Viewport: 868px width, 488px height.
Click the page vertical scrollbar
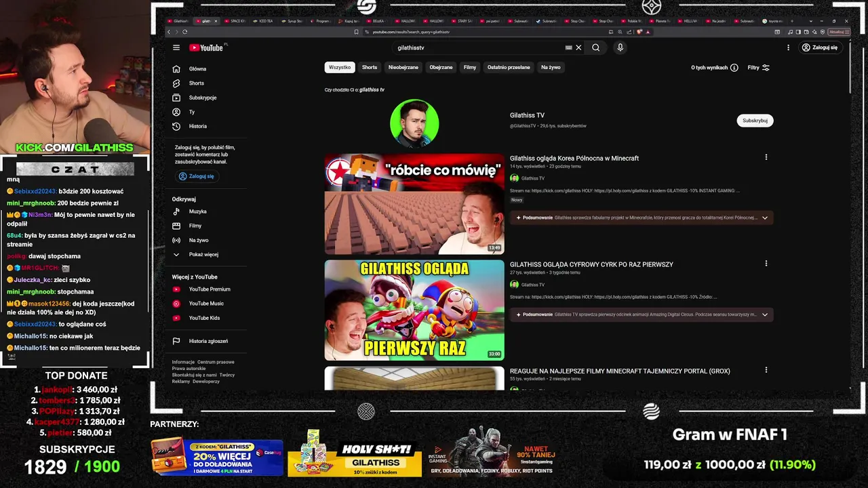tap(849, 66)
